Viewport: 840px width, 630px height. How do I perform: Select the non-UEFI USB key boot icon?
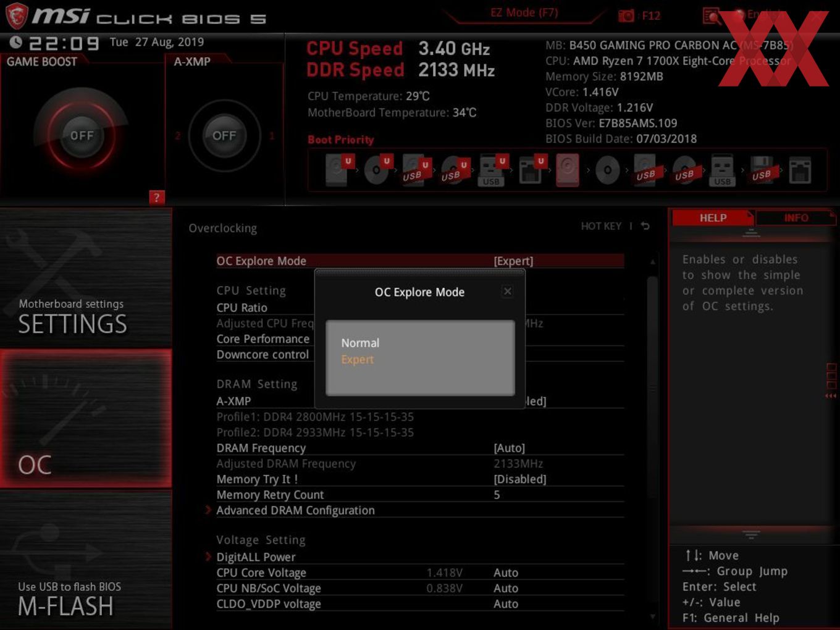723,170
